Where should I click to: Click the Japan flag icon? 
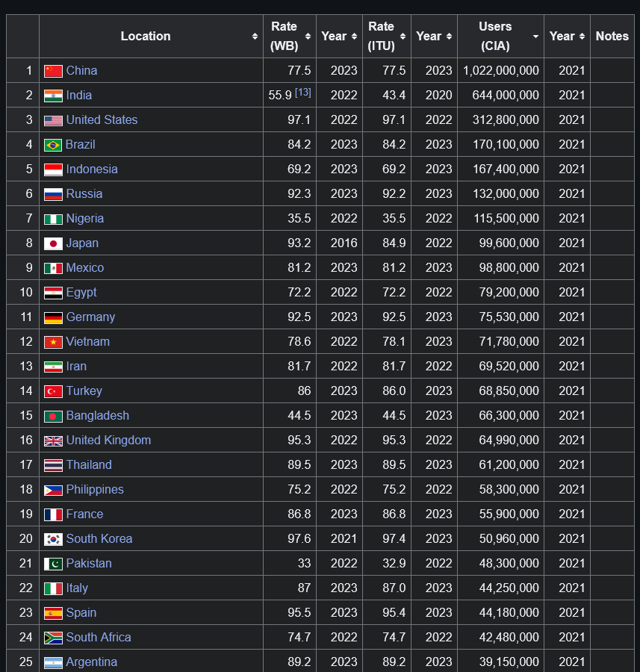point(53,244)
